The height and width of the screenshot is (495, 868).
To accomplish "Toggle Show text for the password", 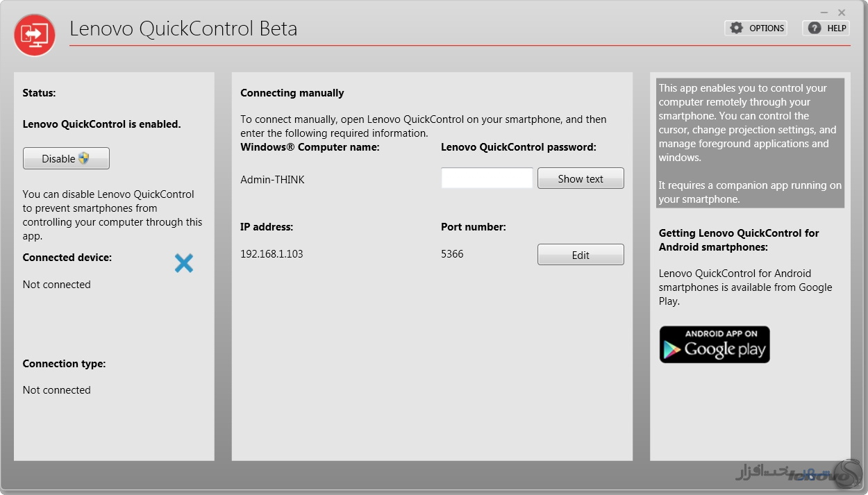I will click(581, 178).
